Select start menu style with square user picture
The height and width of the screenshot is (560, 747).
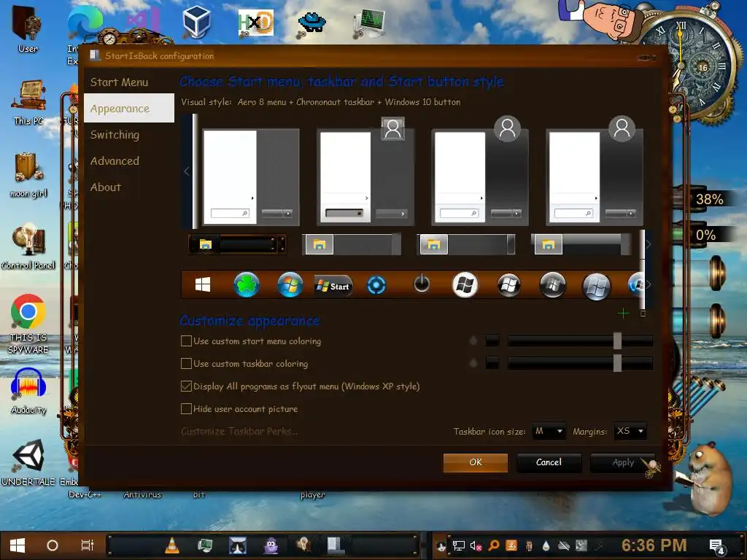click(x=365, y=172)
